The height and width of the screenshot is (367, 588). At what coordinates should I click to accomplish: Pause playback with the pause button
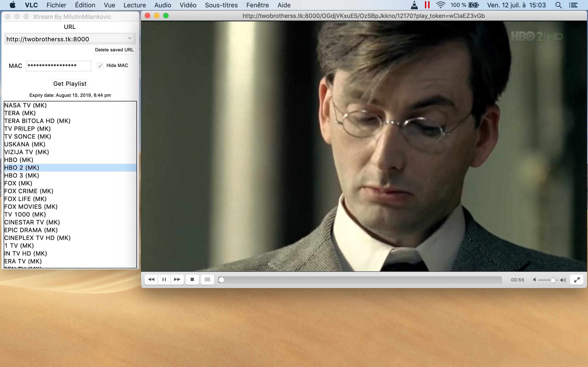tap(164, 280)
